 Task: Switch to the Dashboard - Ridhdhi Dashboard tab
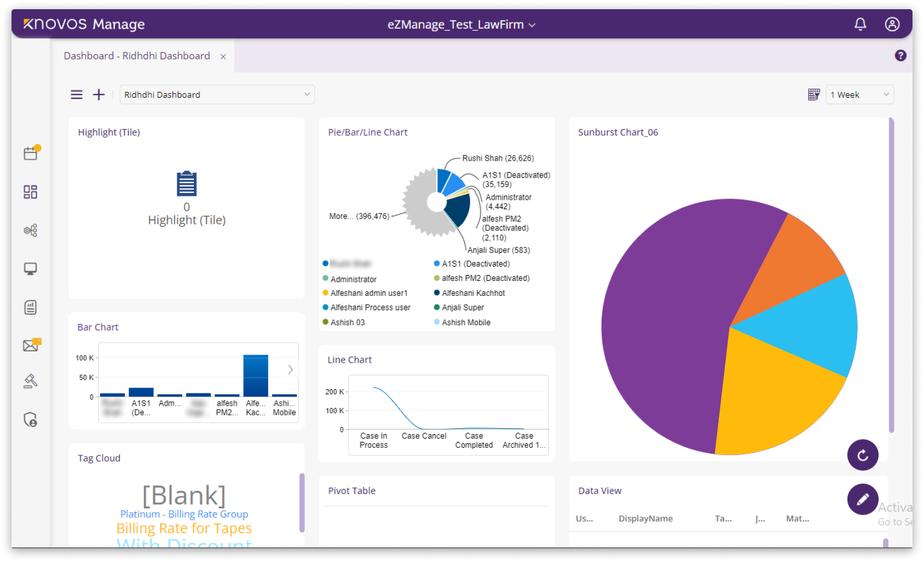pos(136,55)
